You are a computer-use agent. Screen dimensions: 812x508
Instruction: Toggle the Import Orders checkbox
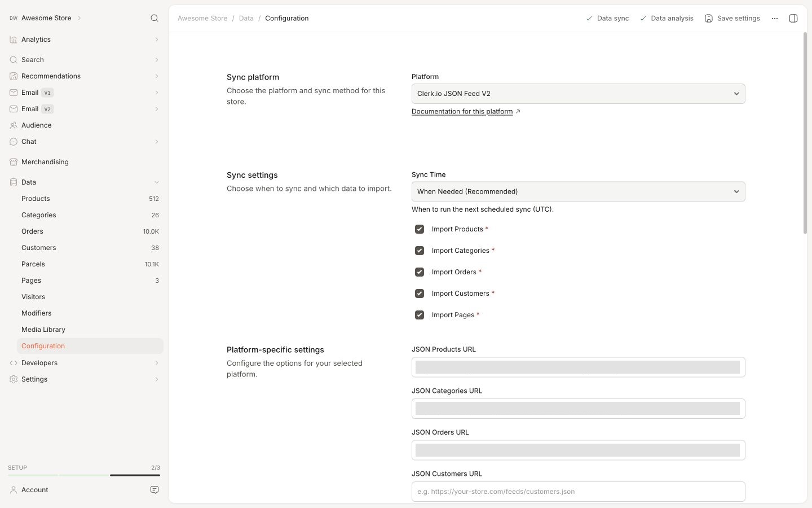click(420, 272)
